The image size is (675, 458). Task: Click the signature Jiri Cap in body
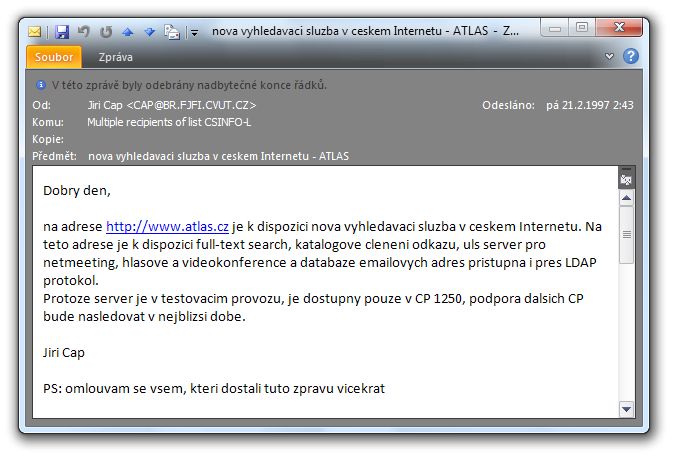point(64,353)
